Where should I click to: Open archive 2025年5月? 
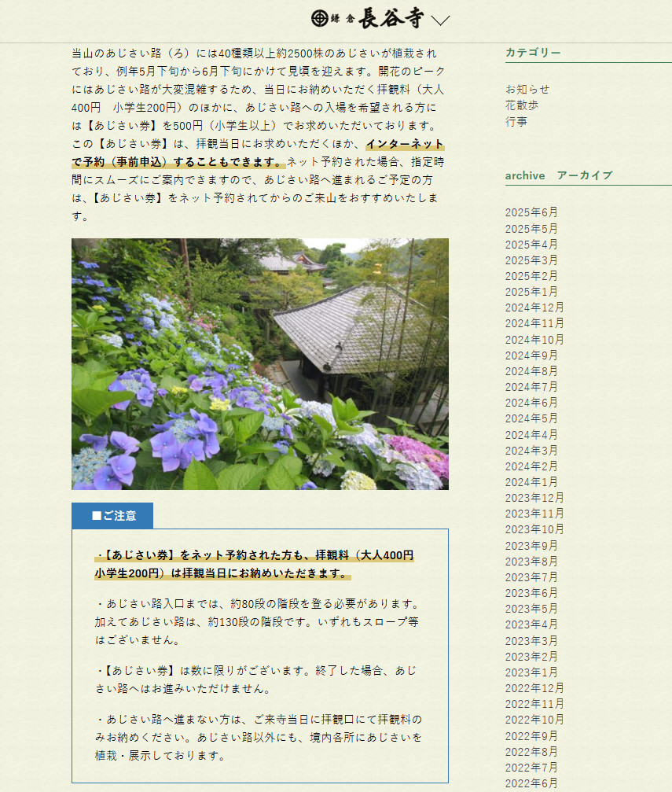(x=531, y=229)
